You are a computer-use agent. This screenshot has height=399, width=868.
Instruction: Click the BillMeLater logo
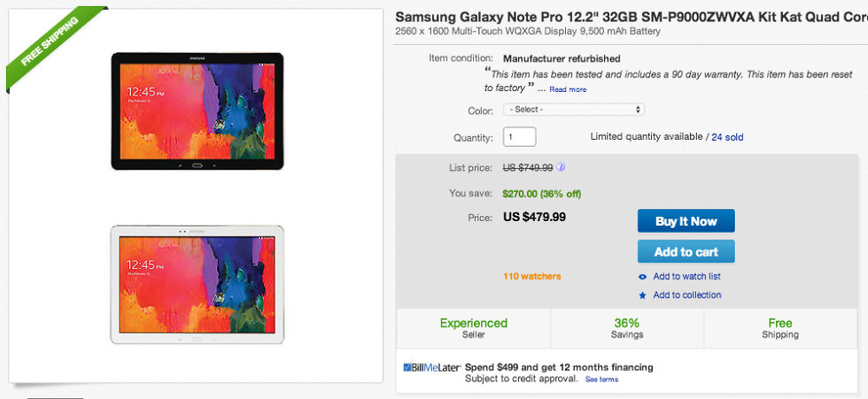pos(431,367)
